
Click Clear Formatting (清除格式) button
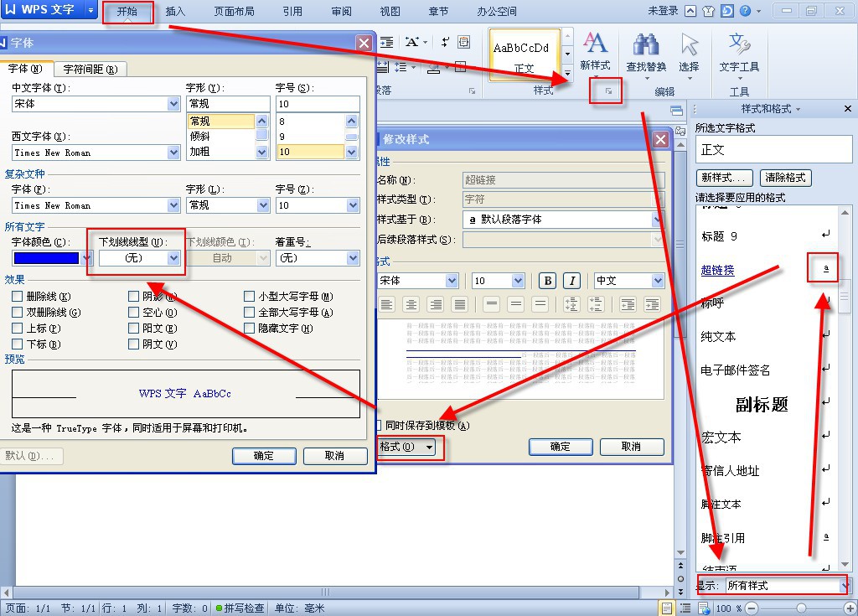pyautogui.click(x=786, y=178)
